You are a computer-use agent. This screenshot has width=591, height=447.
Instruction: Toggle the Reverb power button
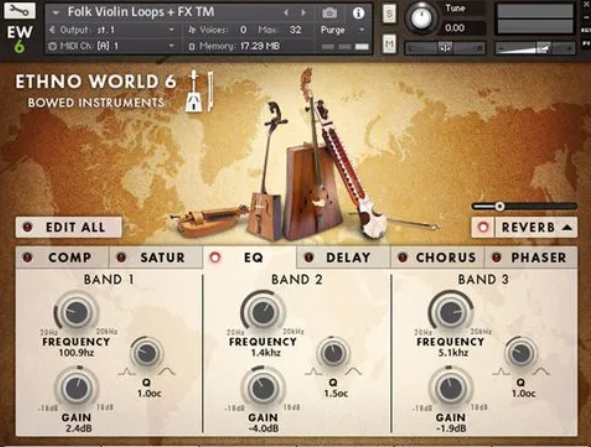click(x=483, y=227)
